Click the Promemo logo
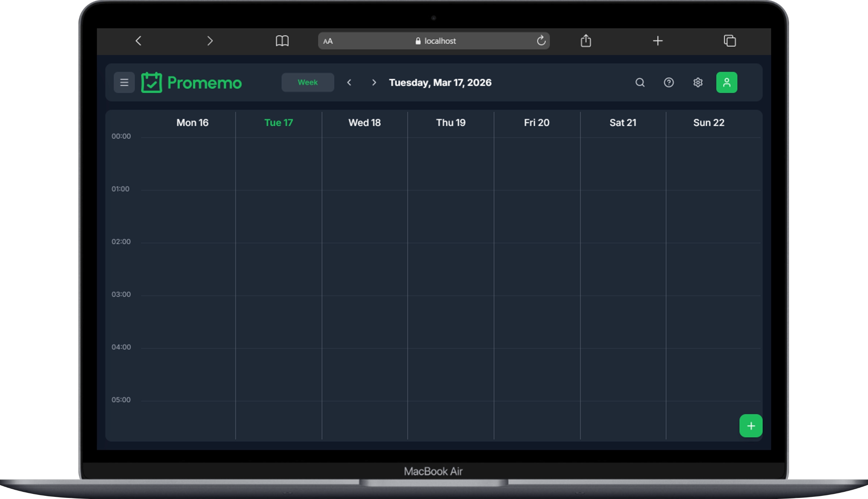This screenshot has width=868, height=499. [x=191, y=82]
